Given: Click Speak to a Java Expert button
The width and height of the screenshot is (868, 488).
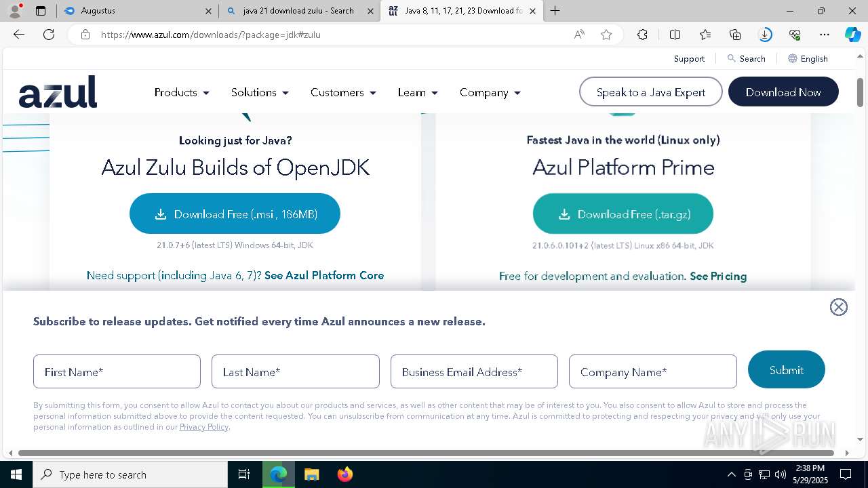Looking at the screenshot, I should click(651, 92).
